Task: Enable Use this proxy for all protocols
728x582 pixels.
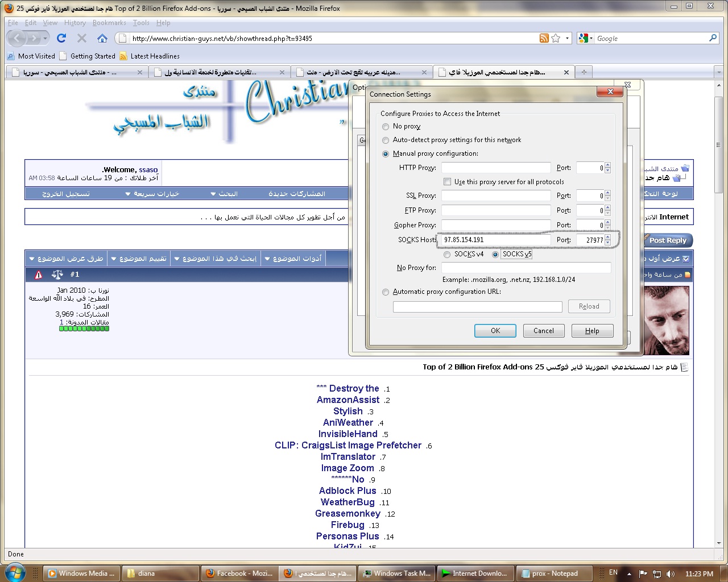Action: click(447, 182)
